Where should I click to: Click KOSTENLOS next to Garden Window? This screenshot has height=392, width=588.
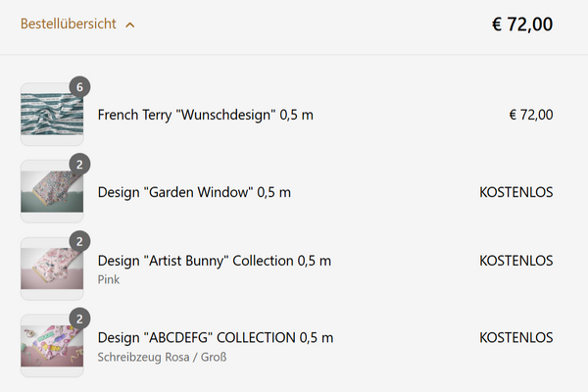[516, 192]
